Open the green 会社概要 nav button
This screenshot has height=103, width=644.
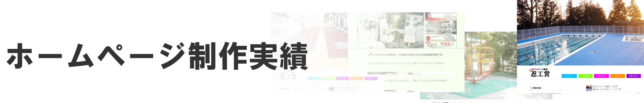[x=585, y=76]
